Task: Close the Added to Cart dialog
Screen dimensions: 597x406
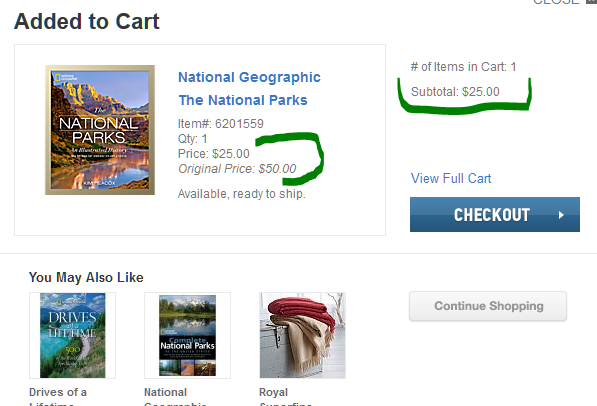Action: 563,2
